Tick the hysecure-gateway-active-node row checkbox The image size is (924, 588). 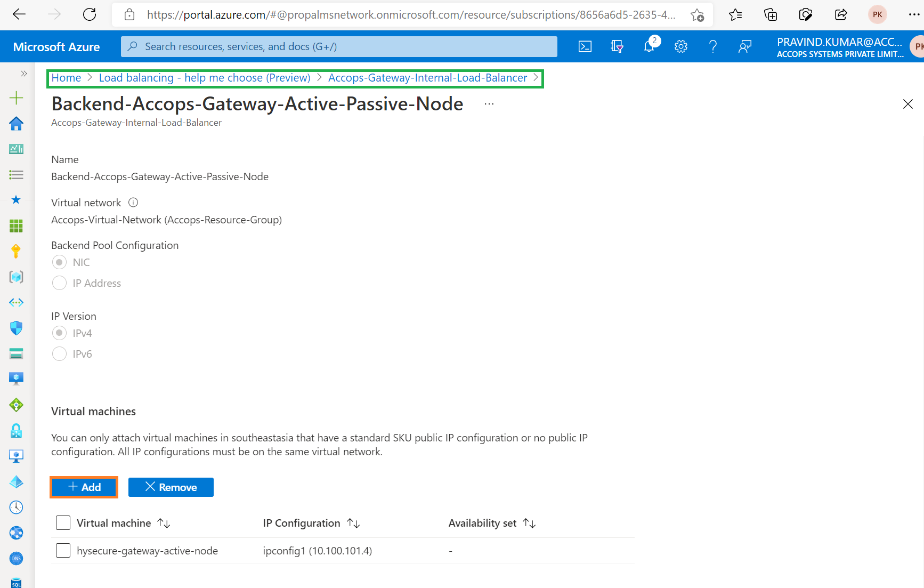click(x=63, y=551)
